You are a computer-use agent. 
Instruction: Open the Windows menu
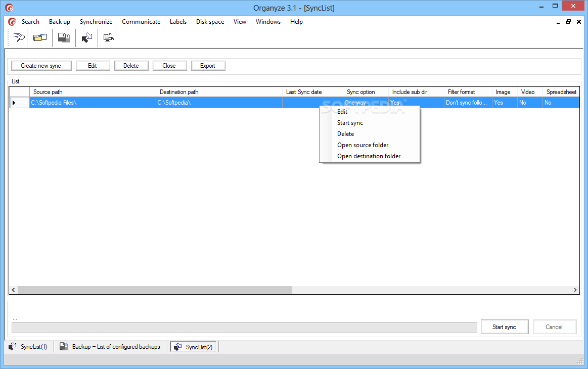click(x=268, y=22)
